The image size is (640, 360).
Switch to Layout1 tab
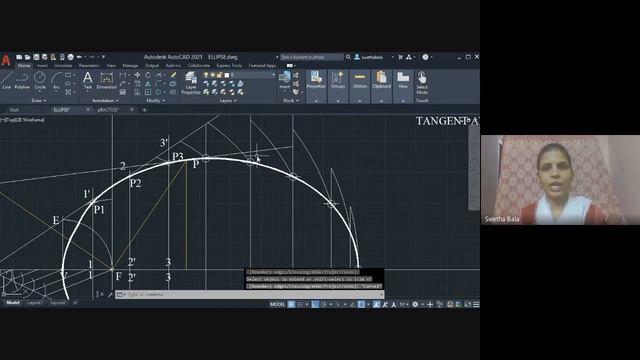click(35, 303)
